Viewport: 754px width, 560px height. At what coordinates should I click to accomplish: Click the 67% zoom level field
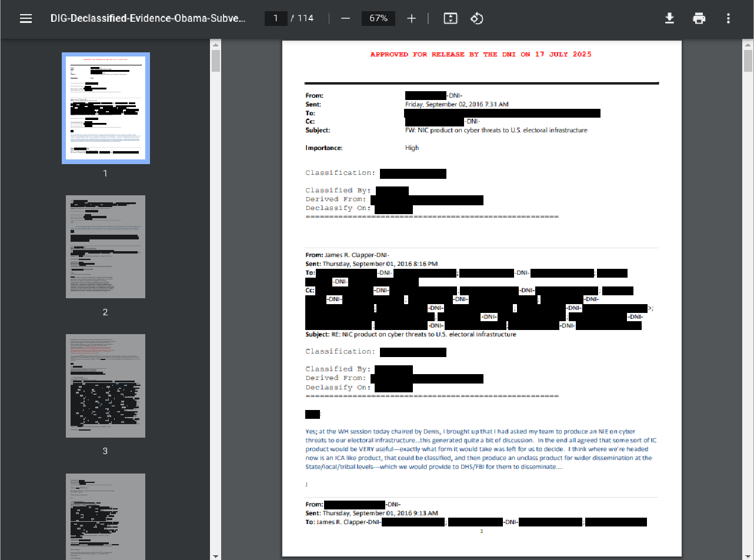pos(378,18)
